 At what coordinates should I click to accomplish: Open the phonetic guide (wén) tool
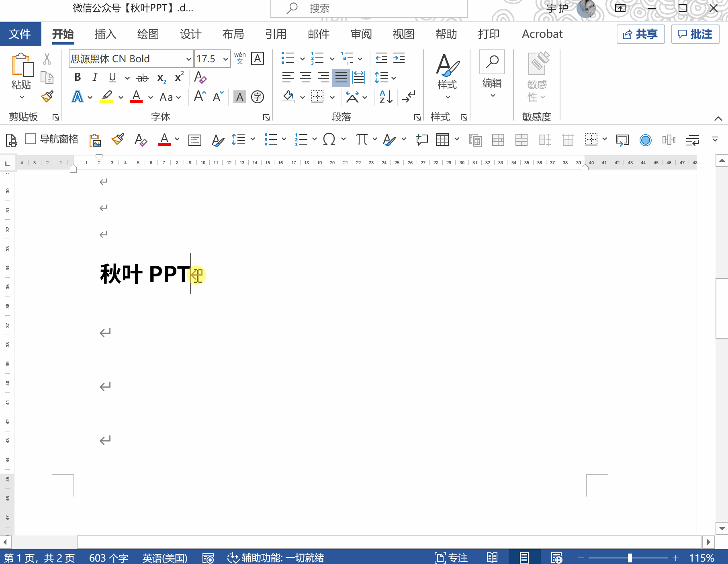coord(240,58)
